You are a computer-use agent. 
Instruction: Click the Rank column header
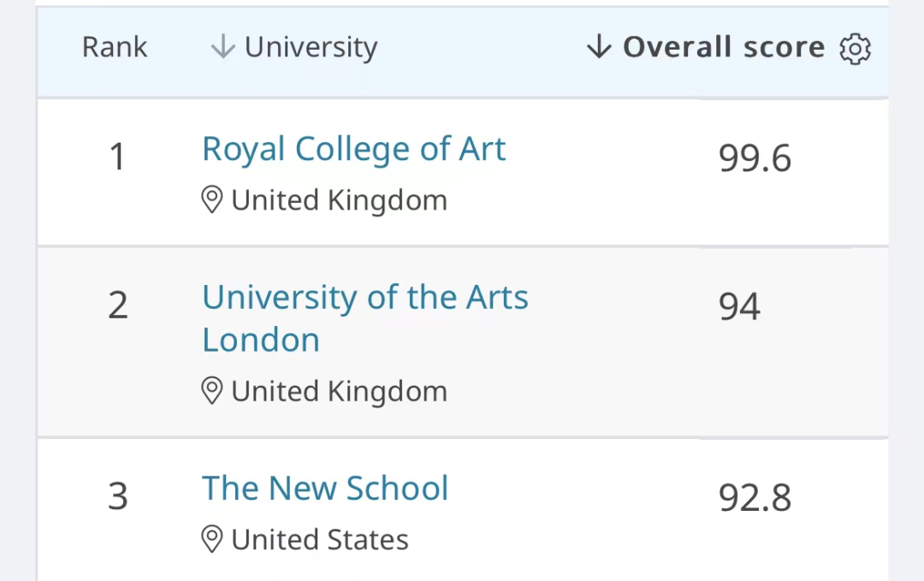click(x=115, y=47)
